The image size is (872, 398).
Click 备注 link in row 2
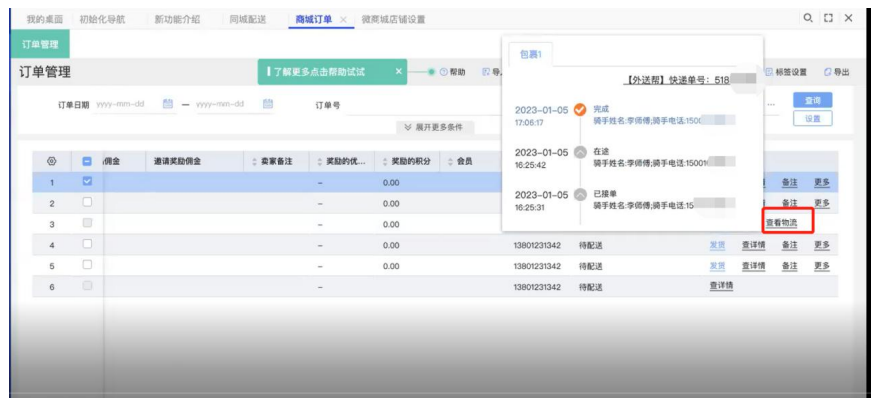pos(790,203)
